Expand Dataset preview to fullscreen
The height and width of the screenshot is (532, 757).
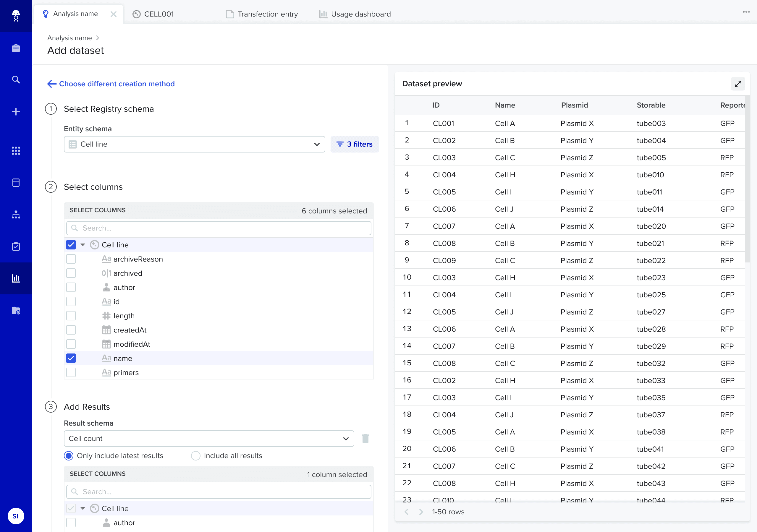[x=737, y=84]
